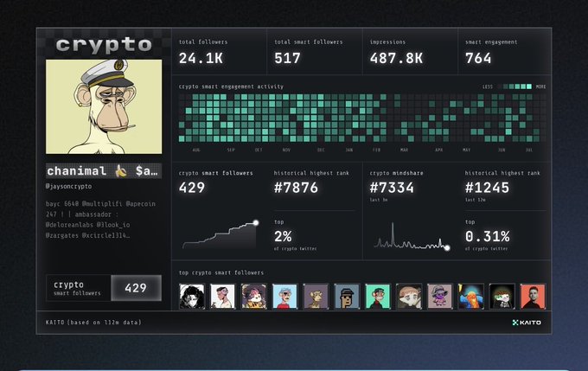Click the 764 smart engagement value

pos(478,58)
